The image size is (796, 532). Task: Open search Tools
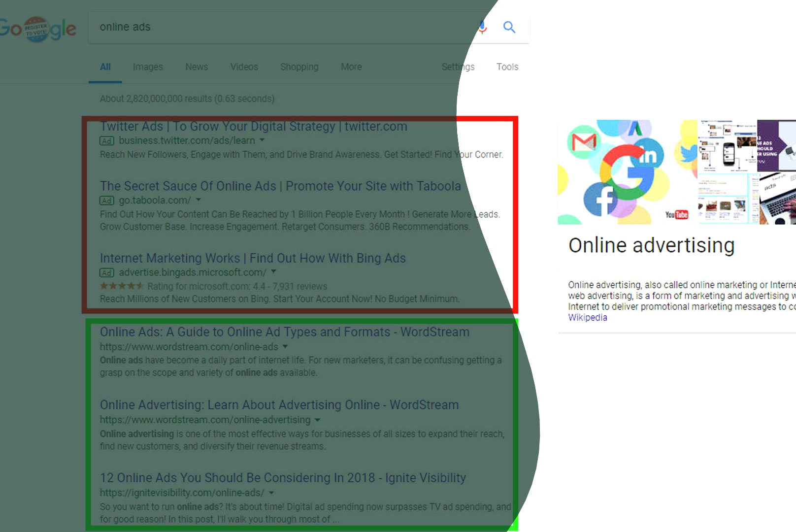click(507, 67)
